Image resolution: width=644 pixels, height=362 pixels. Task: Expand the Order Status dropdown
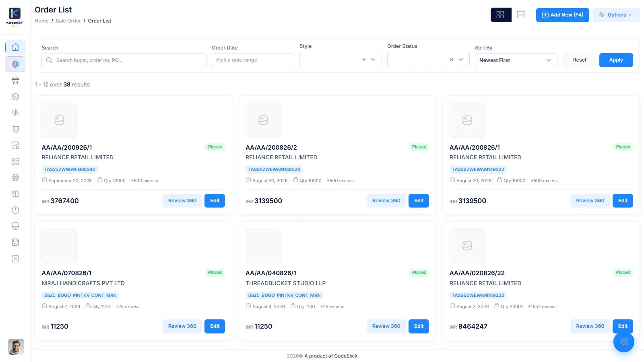(461, 60)
